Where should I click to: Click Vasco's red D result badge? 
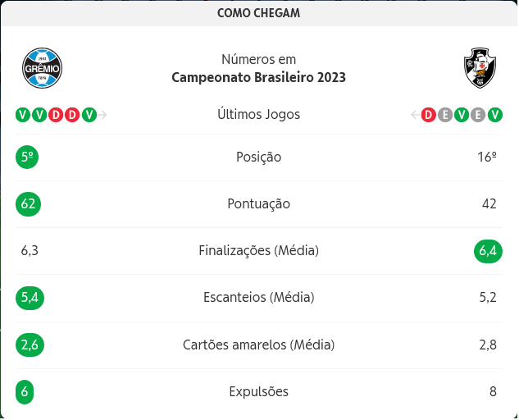coord(428,115)
